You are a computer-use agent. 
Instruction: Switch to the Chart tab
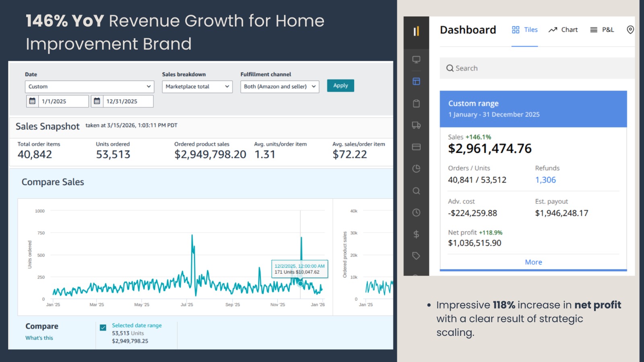(563, 30)
